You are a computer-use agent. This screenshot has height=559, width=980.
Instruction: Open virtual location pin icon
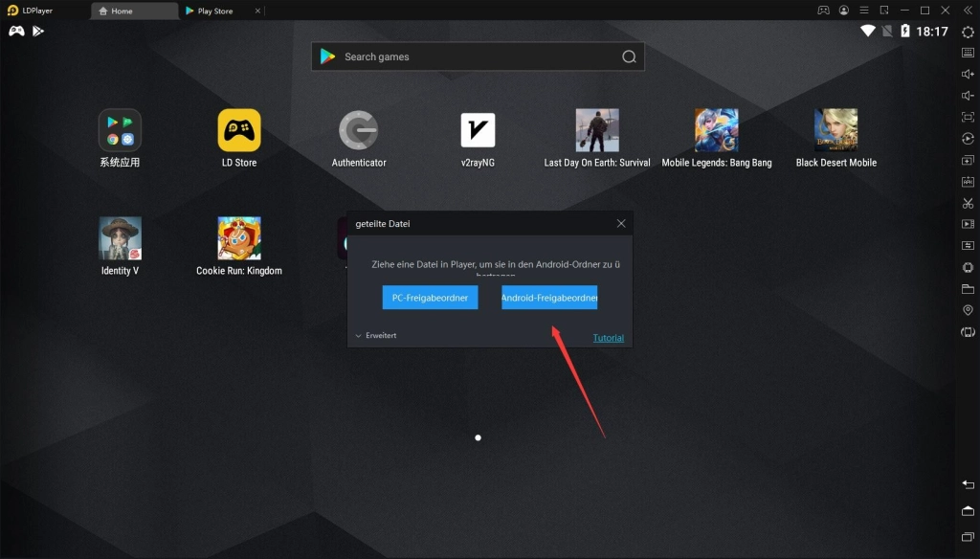[x=968, y=310]
